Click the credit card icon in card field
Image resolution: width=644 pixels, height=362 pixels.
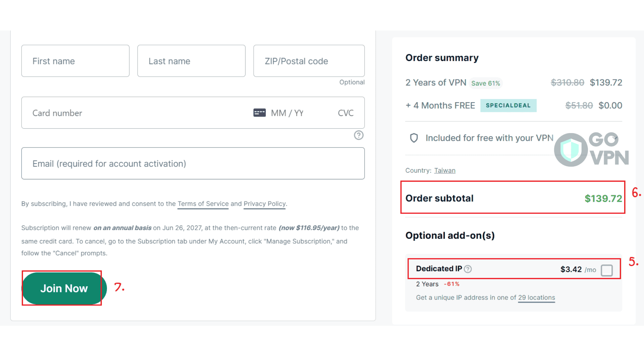point(259,113)
